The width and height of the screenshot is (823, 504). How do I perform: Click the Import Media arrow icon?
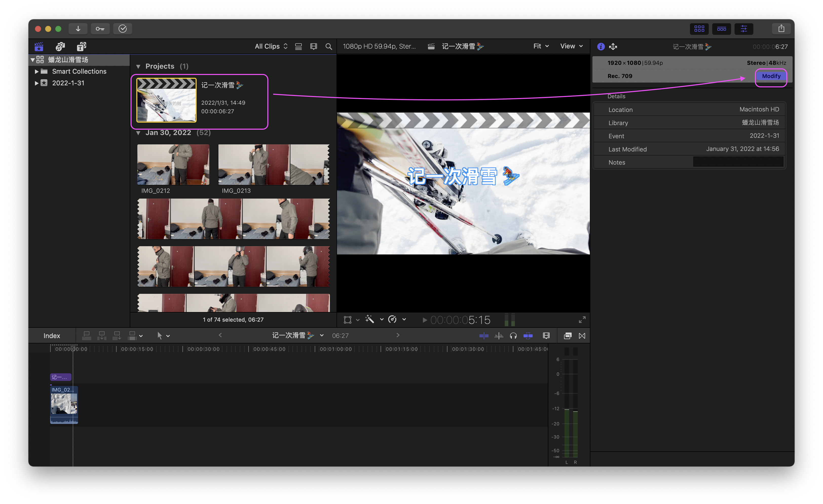tap(78, 29)
